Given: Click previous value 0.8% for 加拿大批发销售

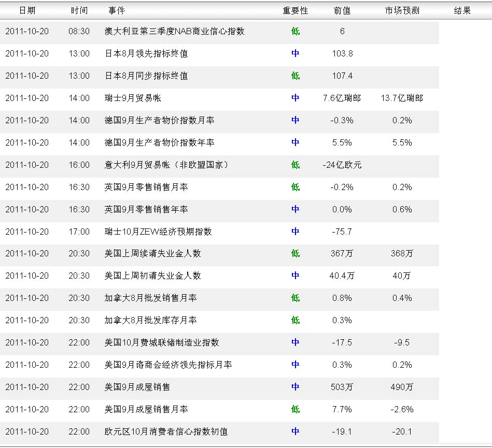Looking at the screenshot, I should coord(342,298).
